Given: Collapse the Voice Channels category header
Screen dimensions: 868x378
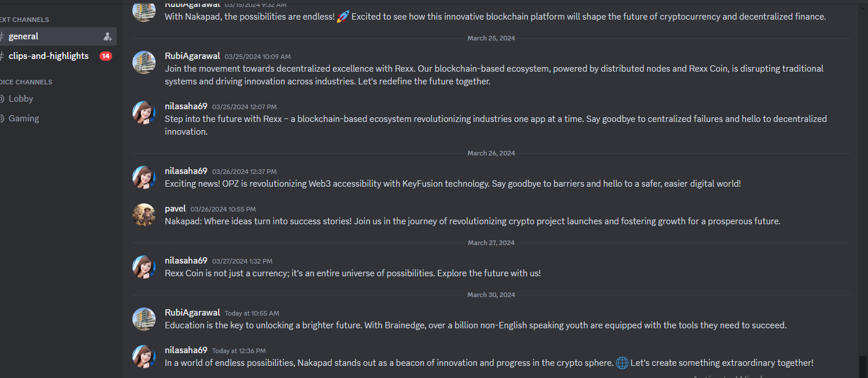Looking at the screenshot, I should click(26, 82).
